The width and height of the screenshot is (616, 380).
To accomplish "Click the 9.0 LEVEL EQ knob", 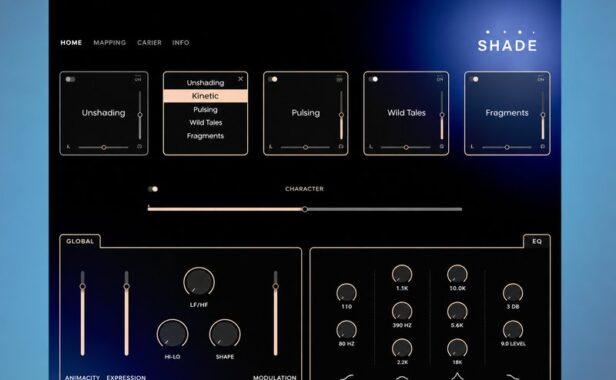I will point(513,330).
